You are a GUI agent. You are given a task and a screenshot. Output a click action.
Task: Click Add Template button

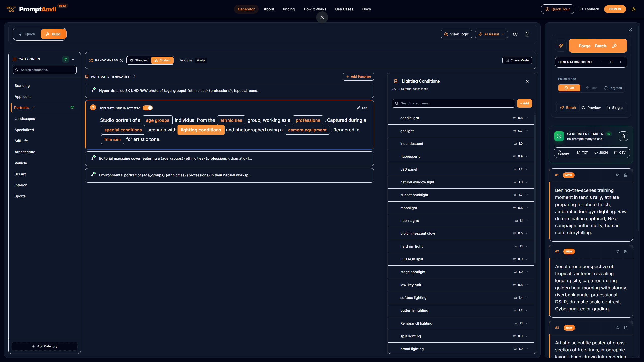358,77
